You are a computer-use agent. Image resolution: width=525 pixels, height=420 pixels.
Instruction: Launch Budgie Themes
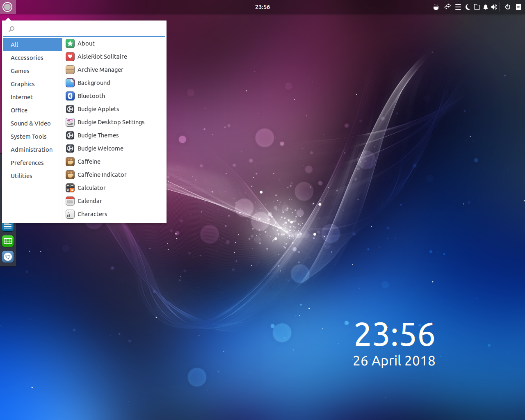(114, 135)
